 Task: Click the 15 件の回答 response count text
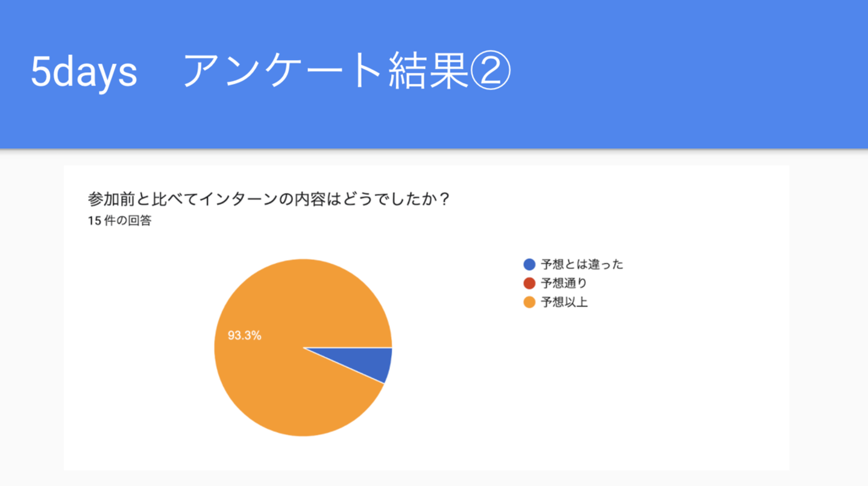(x=119, y=221)
